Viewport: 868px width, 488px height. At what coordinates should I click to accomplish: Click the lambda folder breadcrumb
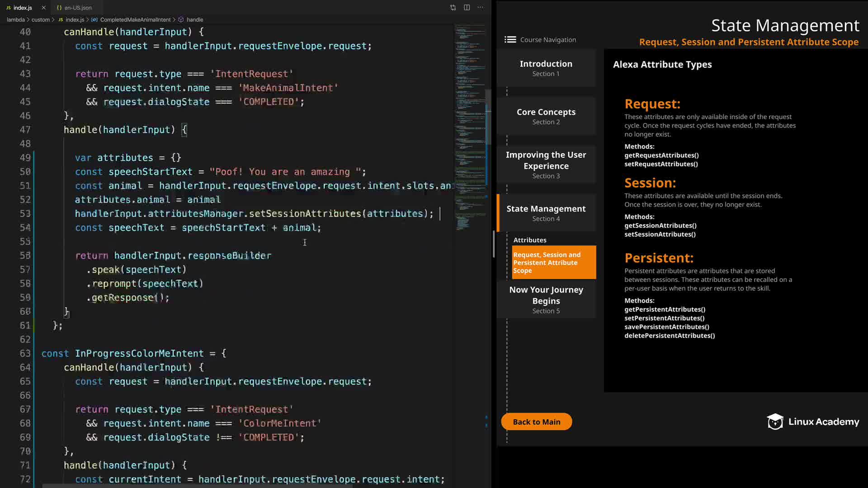(x=16, y=20)
